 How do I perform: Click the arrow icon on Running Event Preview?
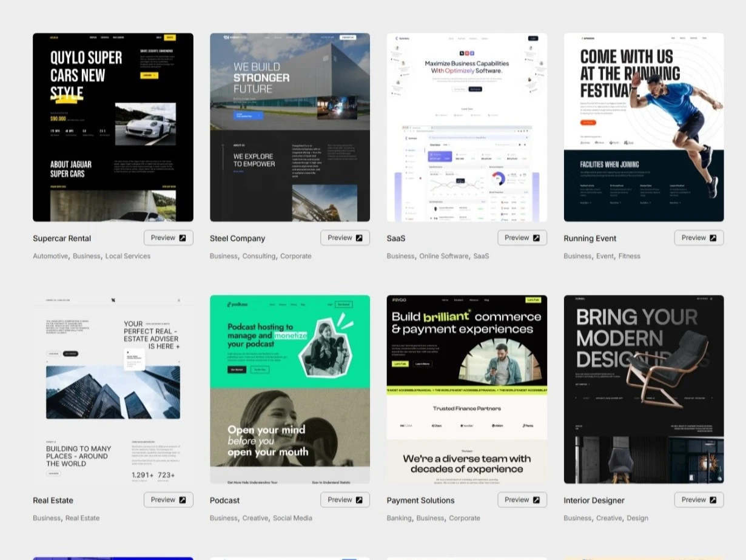[713, 238]
